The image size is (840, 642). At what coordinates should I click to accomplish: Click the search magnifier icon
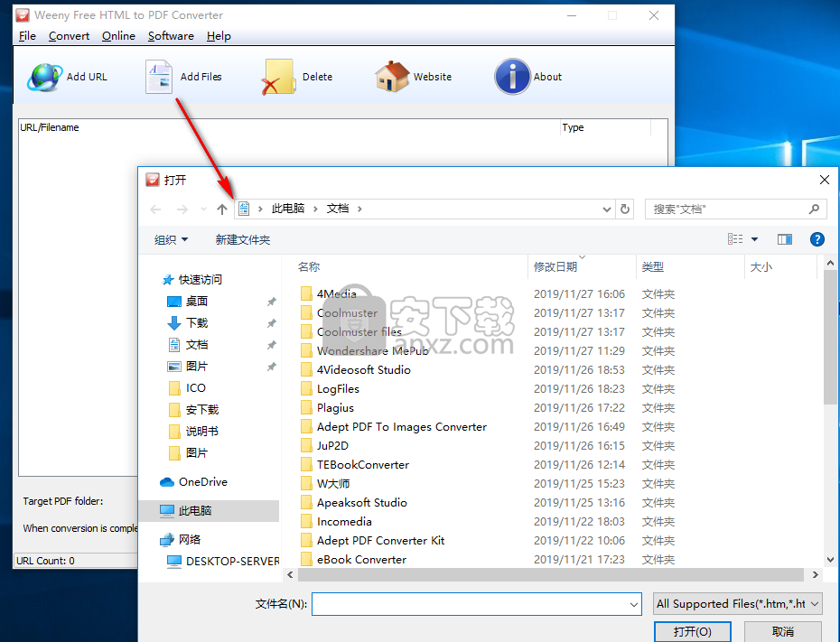click(x=814, y=209)
